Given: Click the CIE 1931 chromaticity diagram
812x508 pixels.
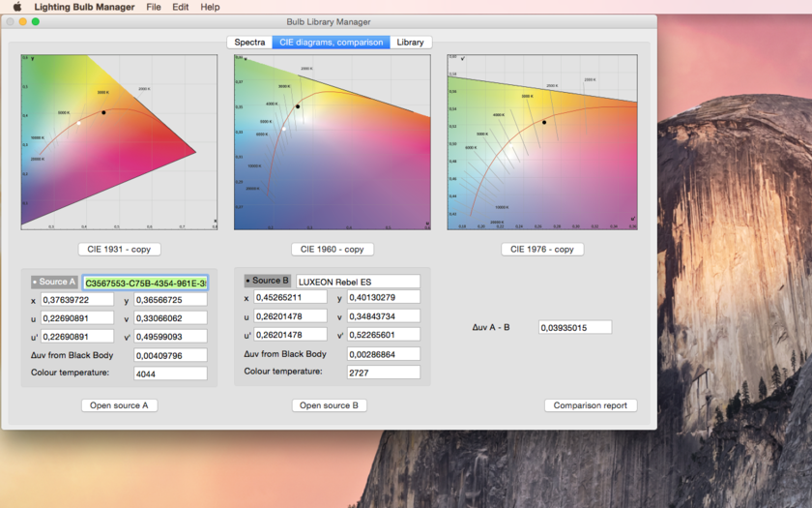Looking at the screenshot, I should 119,142.
